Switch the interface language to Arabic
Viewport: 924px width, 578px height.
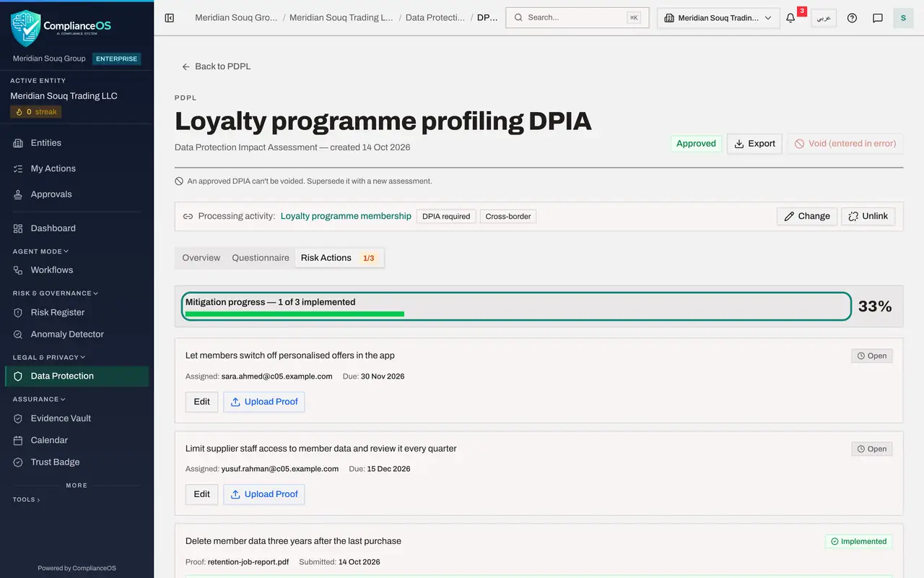(824, 18)
